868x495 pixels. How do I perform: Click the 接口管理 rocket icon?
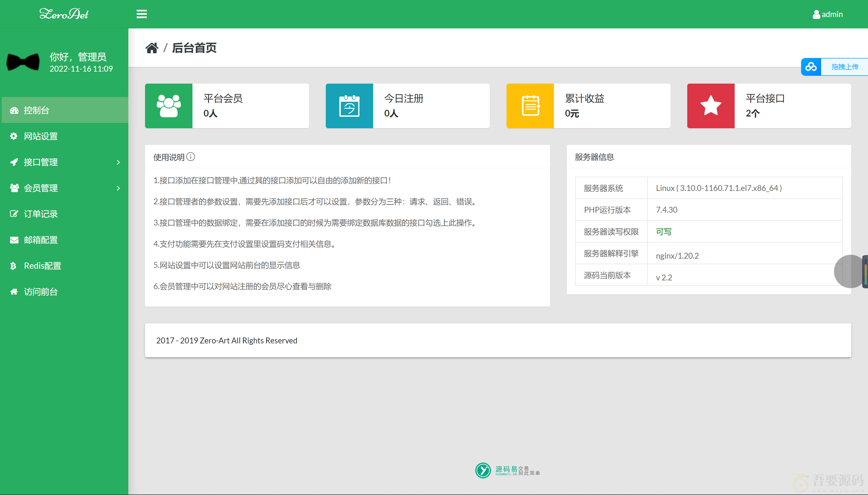point(14,162)
